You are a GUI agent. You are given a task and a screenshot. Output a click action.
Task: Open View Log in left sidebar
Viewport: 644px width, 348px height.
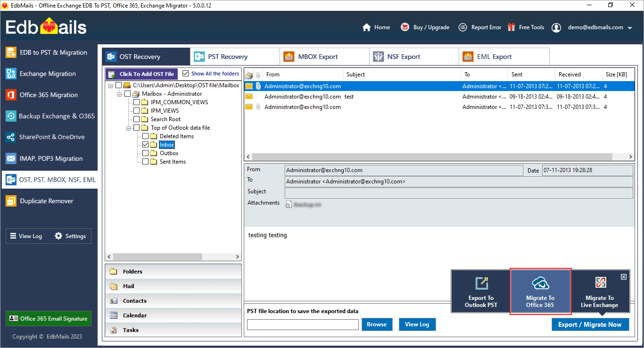(x=26, y=236)
